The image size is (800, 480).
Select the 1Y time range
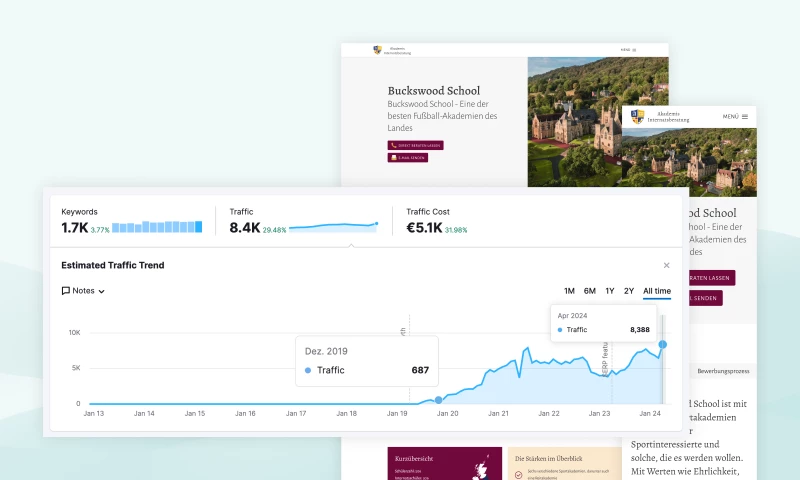point(609,291)
